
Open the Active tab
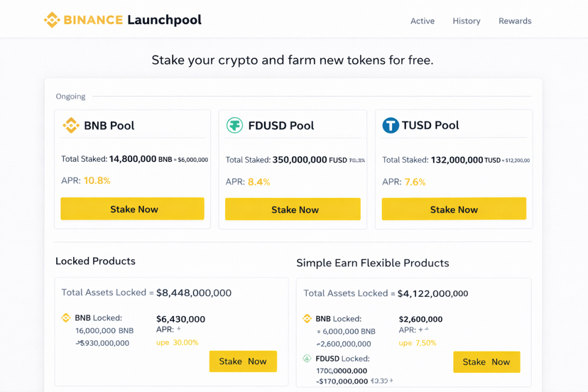(422, 21)
